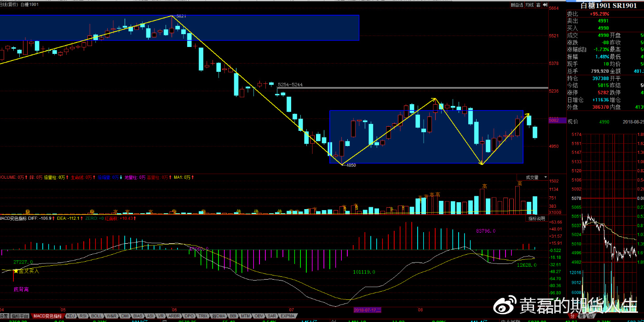Click the 金叉买入 star signal marker
This screenshot has height=322, width=644.
point(16,271)
